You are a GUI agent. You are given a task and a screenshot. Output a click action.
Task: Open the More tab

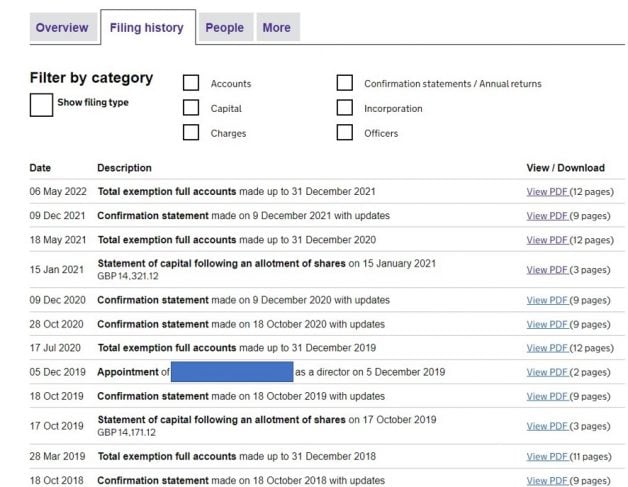click(276, 28)
